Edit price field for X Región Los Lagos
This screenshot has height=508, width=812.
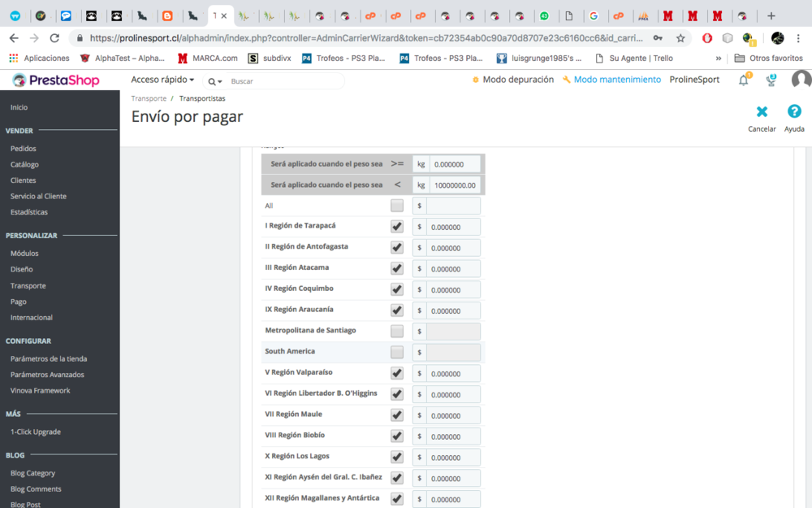(x=453, y=457)
